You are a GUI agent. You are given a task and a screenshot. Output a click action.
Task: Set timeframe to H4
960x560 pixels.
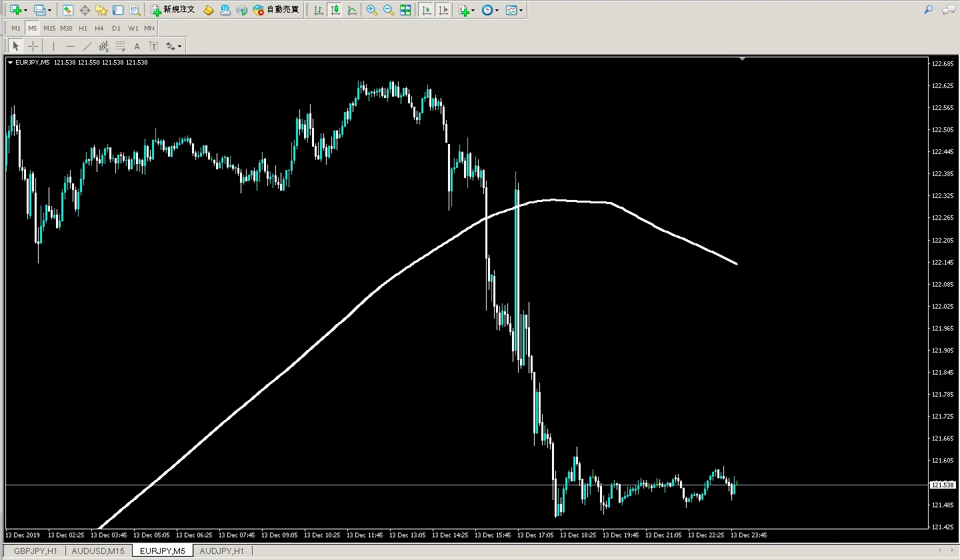coord(99,28)
